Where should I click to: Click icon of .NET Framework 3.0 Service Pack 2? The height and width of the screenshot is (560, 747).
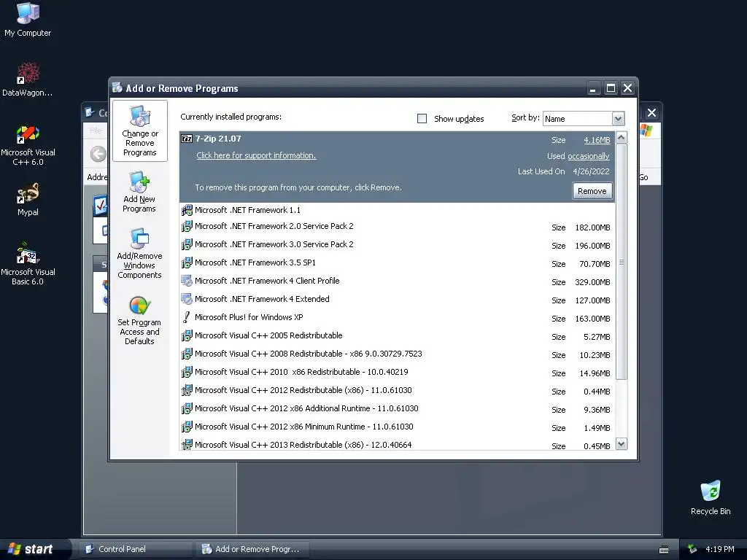point(187,244)
